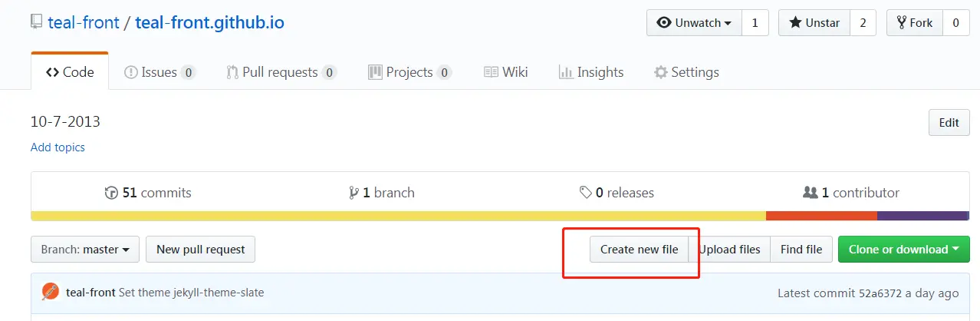
Task: Open the teal-front.github.io repository link
Action: (x=209, y=22)
